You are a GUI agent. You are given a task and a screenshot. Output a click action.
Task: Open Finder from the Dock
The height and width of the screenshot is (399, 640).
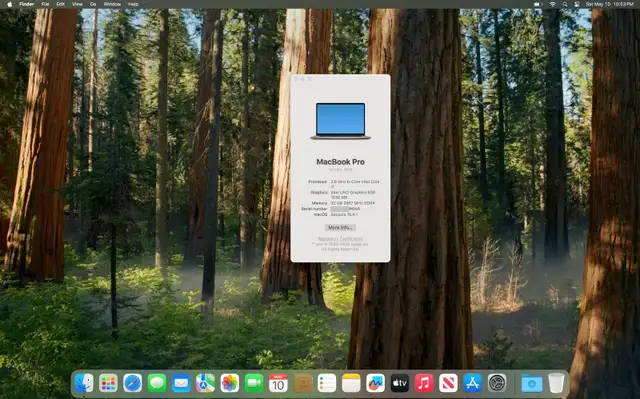(84, 383)
